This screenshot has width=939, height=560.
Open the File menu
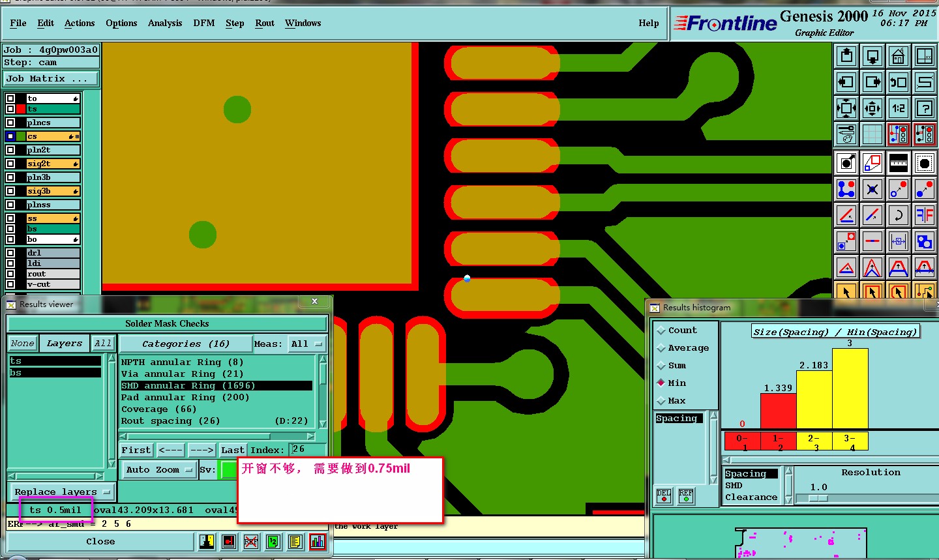coord(18,23)
